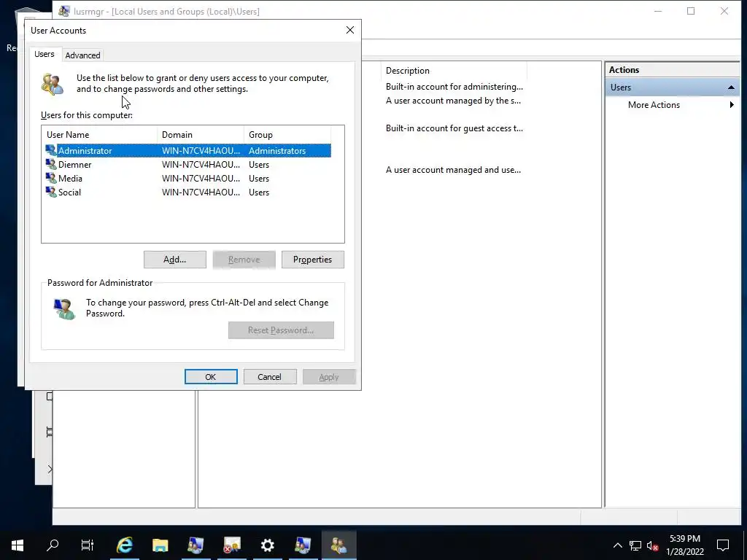Collapse the Users section in Actions pane
The height and width of the screenshot is (560, 747).
pyautogui.click(x=731, y=87)
